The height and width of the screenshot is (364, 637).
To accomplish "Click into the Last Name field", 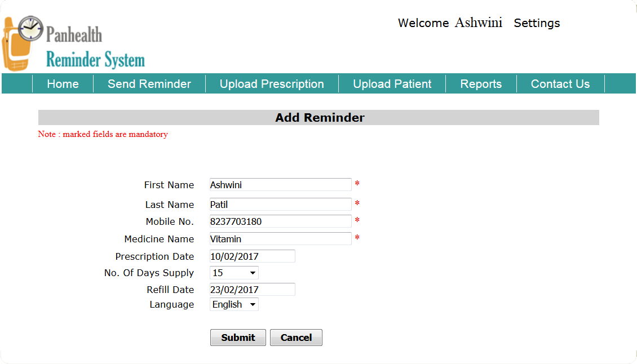I will point(280,204).
